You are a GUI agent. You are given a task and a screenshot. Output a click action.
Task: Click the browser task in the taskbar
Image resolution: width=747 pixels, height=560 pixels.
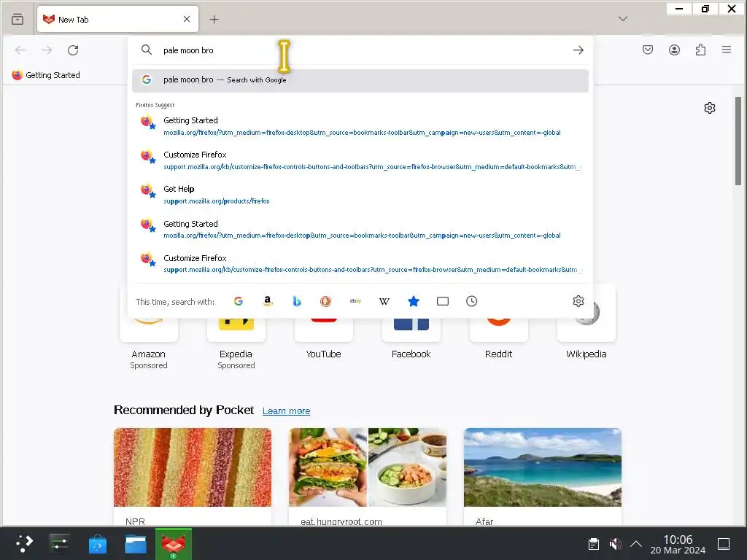[x=174, y=544]
